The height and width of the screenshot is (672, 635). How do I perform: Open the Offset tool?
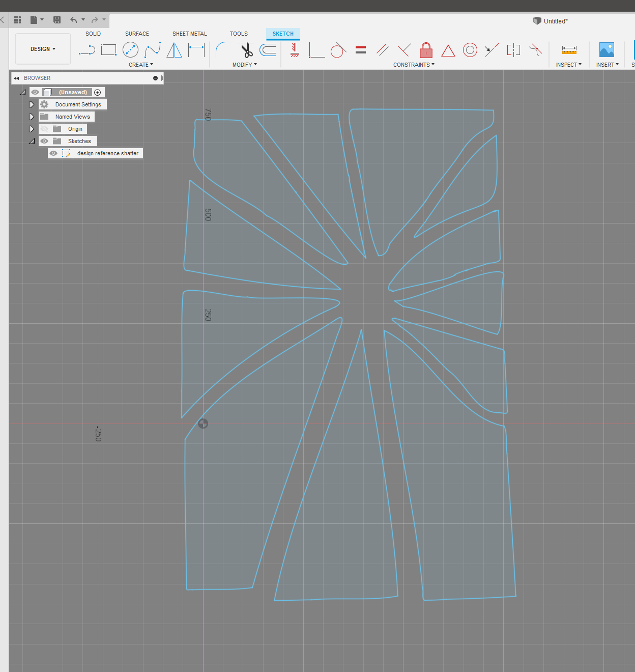click(267, 50)
